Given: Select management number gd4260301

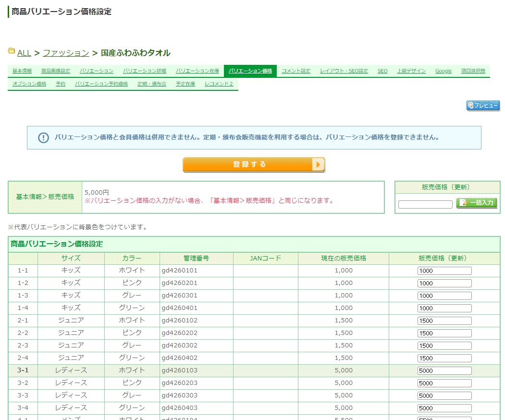Looking at the screenshot, I should tap(179, 296).
